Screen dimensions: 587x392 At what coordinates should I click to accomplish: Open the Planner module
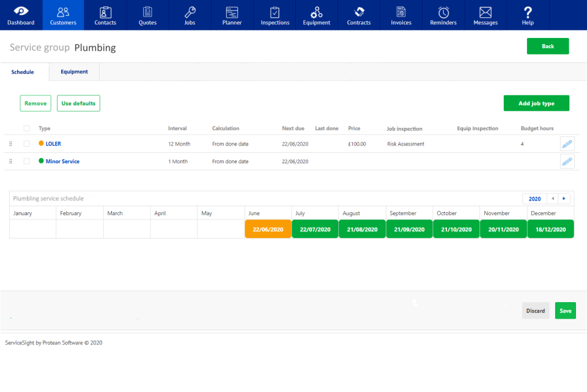(x=232, y=15)
